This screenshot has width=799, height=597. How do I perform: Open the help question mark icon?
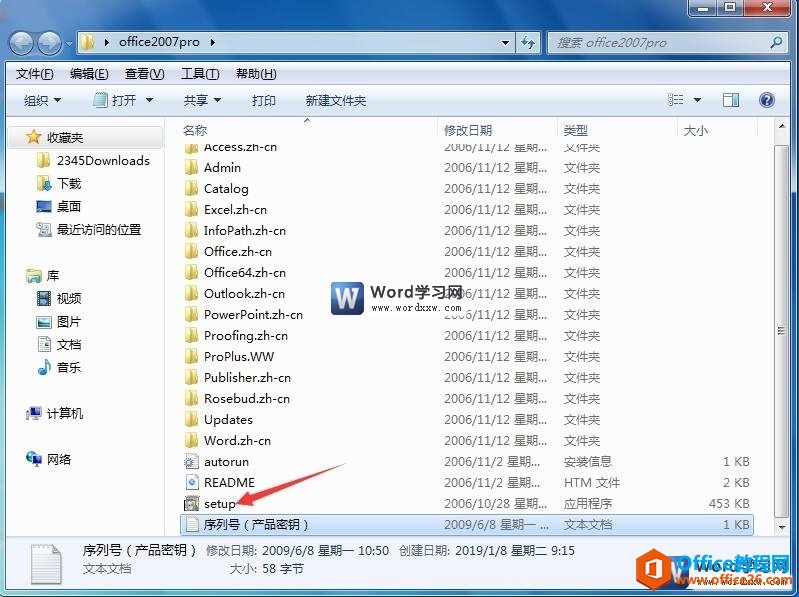point(766,100)
